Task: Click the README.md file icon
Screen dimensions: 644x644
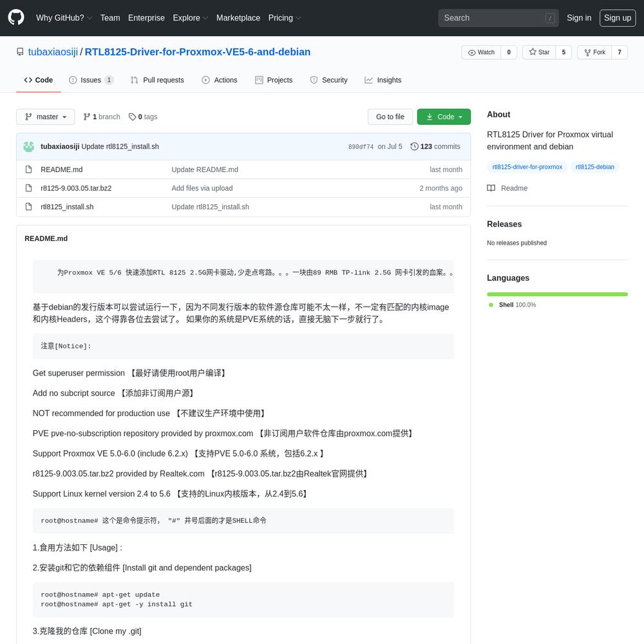Action: pos(29,169)
